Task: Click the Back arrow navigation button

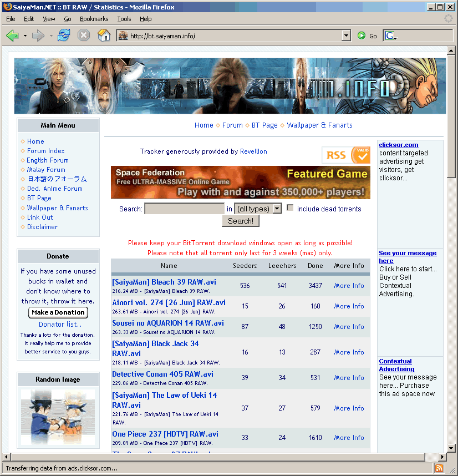Action: [12, 36]
